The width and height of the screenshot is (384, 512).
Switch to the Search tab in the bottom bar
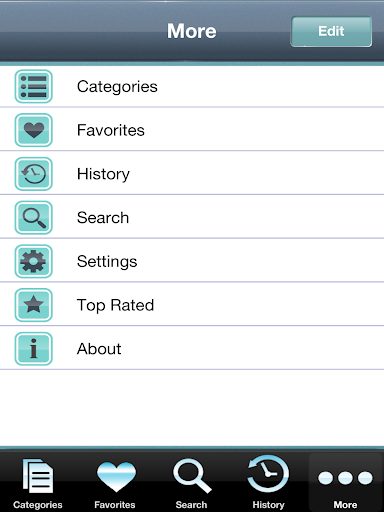[x=192, y=483]
